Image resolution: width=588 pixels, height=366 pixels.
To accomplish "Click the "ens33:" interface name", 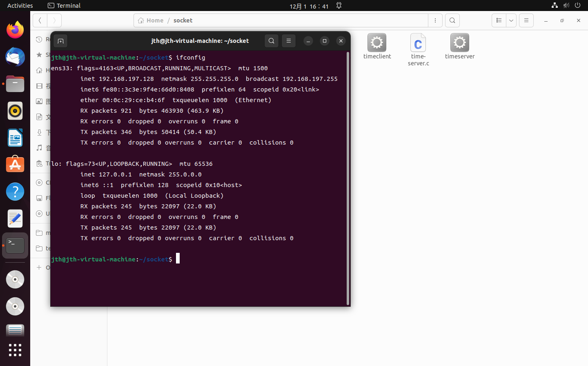I will pyautogui.click(x=62, y=68).
